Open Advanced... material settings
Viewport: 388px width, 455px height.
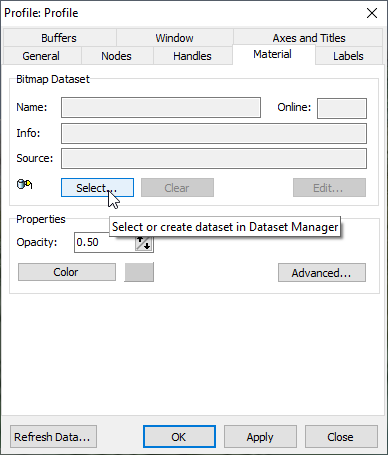click(322, 273)
